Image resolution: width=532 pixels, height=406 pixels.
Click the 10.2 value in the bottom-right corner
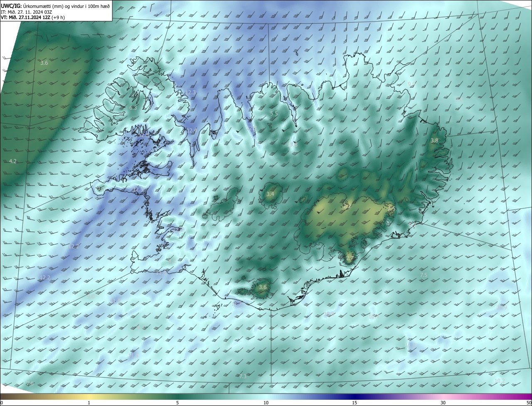(x=500, y=381)
